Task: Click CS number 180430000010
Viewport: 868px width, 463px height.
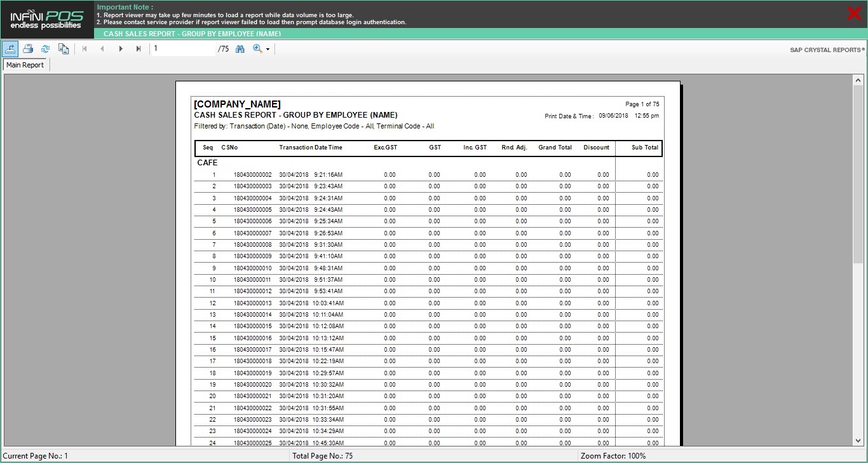Action: tap(252, 268)
